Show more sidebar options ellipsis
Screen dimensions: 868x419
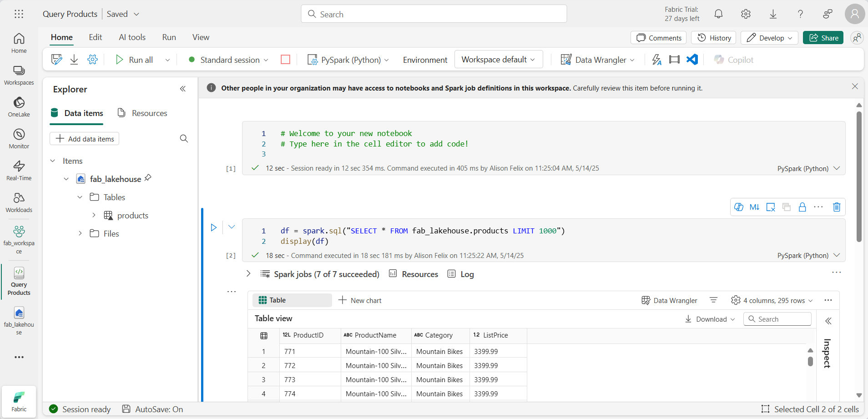tap(19, 357)
